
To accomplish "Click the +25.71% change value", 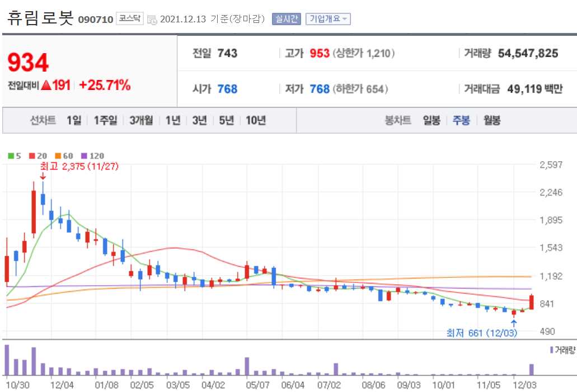I will coord(105,86).
